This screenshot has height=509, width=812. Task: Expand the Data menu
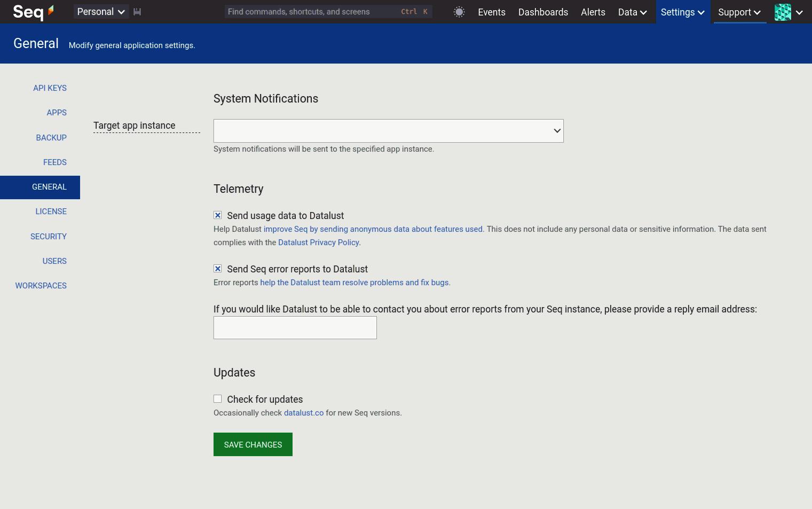coord(633,12)
